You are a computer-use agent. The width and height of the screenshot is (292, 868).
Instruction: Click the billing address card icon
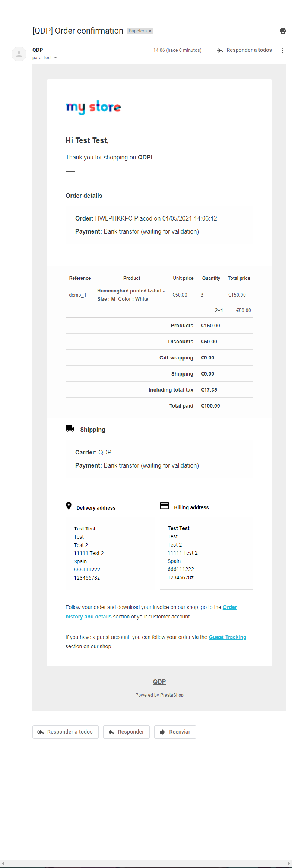[x=164, y=506]
